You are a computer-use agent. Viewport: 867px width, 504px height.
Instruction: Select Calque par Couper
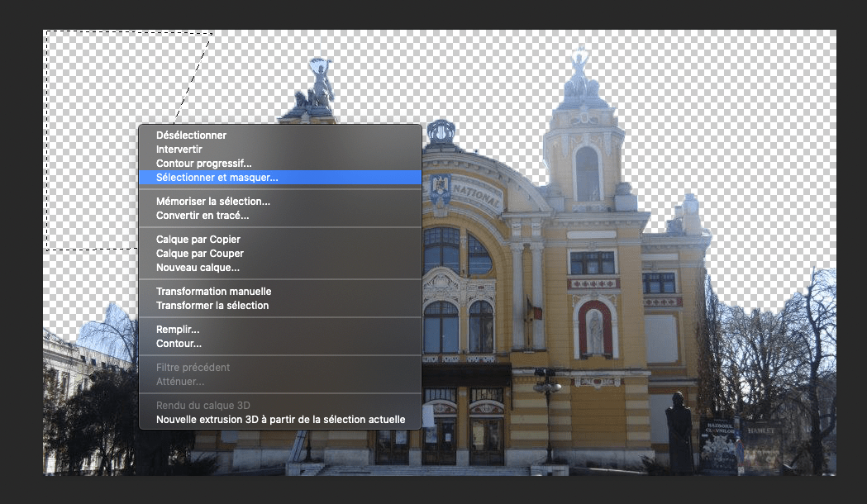[198, 253]
